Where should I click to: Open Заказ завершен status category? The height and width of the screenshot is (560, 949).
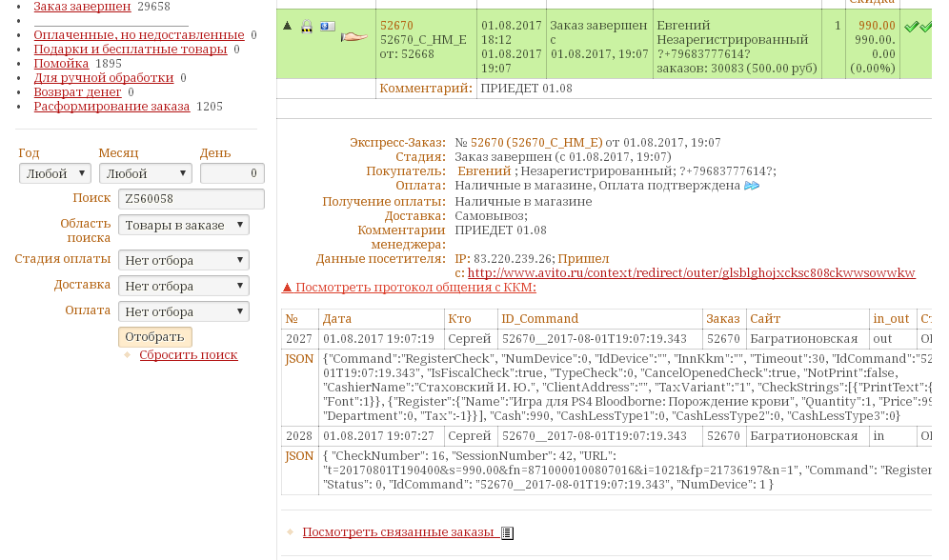click(x=82, y=7)
